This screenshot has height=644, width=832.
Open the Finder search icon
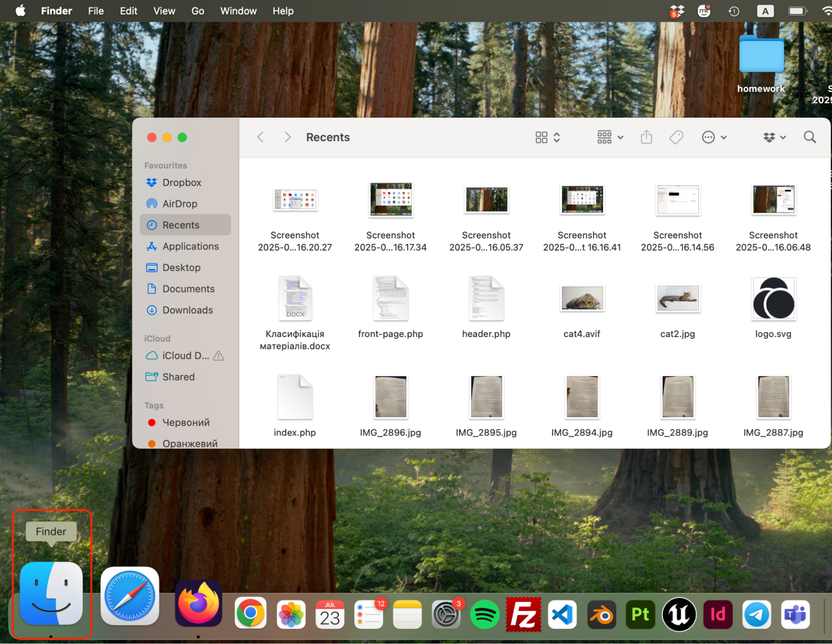click(x=809, y=137)
